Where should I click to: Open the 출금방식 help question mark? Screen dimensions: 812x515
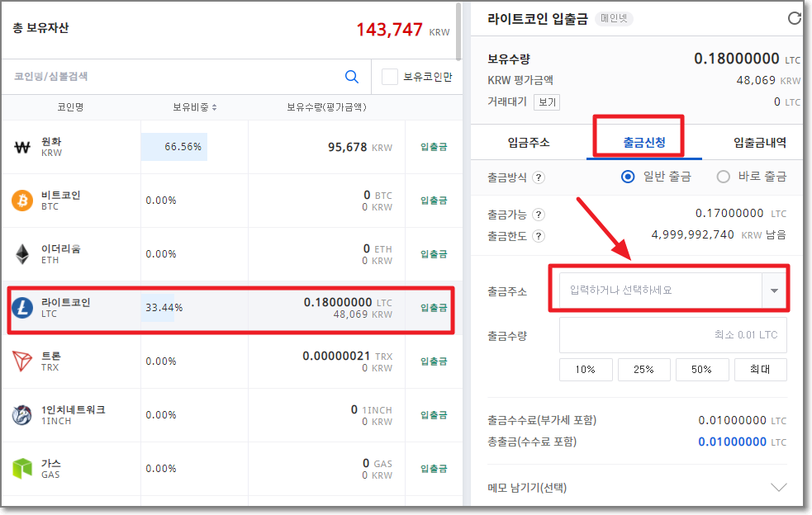coord(539,177)
